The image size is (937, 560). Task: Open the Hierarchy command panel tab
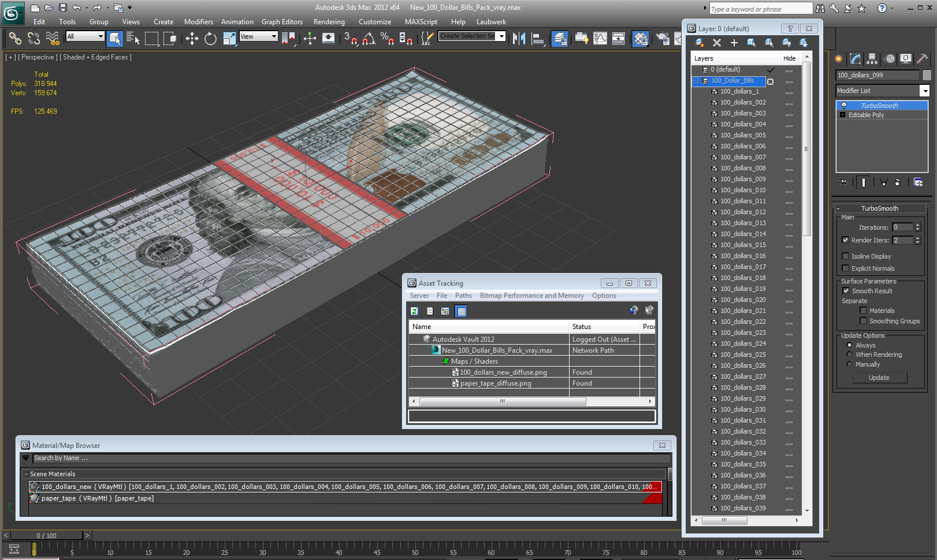tap(872, 59)
